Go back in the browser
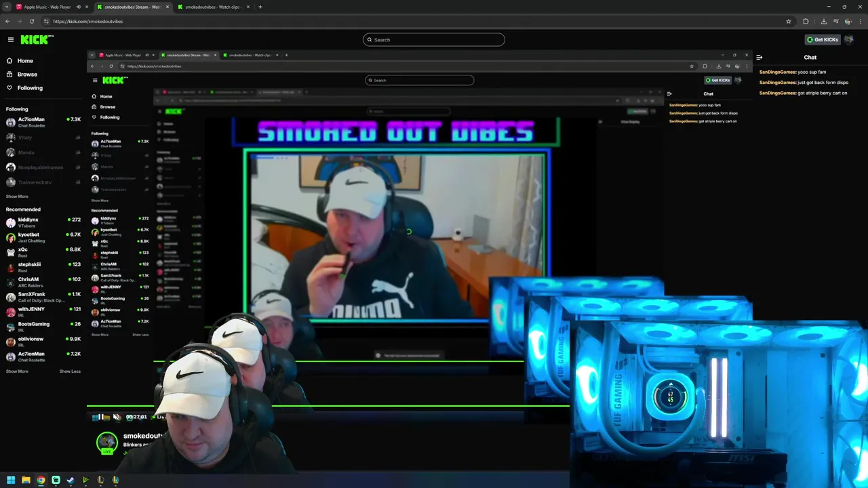 (7, 21)
